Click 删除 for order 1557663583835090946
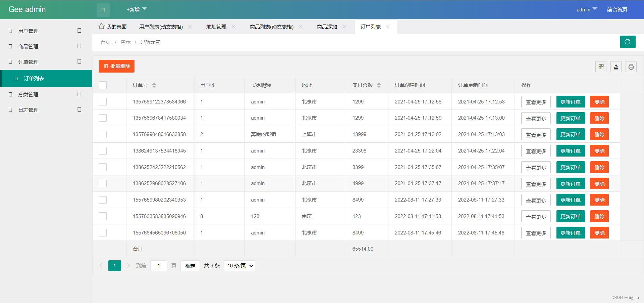 [599, 216]
